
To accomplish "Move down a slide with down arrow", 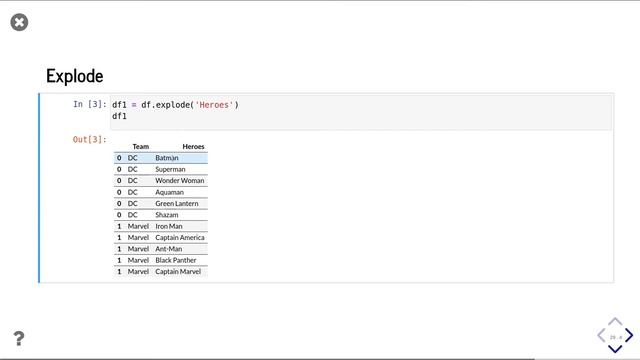I will [x=615, y=349].
